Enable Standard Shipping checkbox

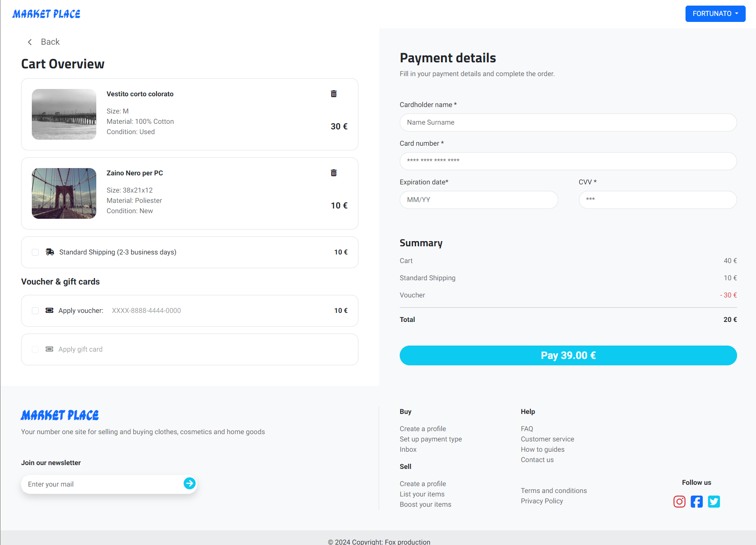[35, 252]
